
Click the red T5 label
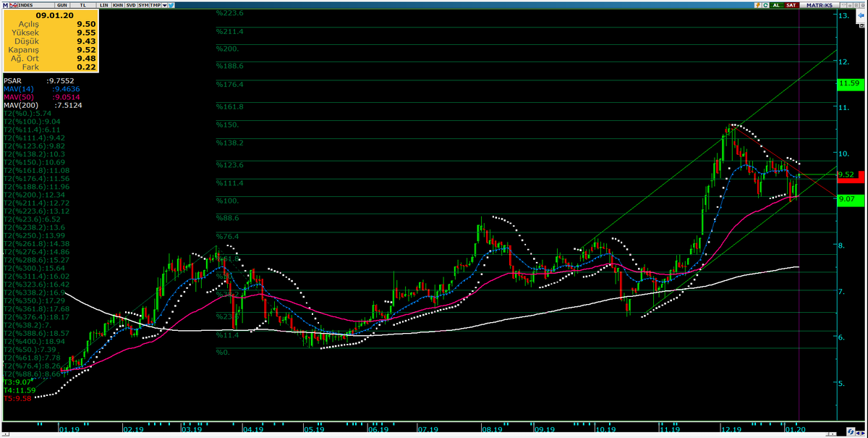[x=17, y=397]
